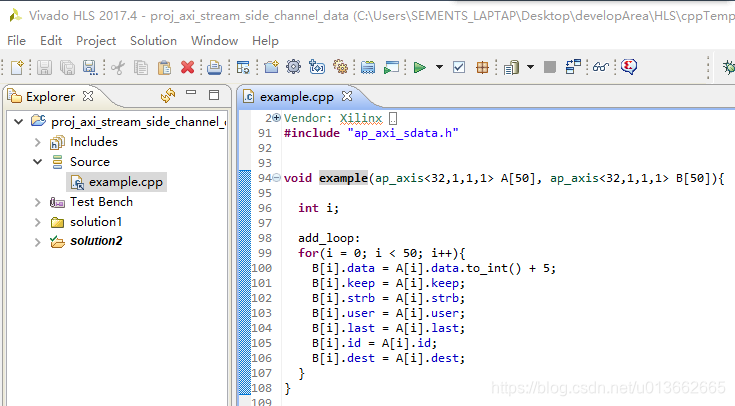The height and width of the screenshot is (406, 735).
Task: Open Project Settings gear icon
Action: click(x=293, y=67)
